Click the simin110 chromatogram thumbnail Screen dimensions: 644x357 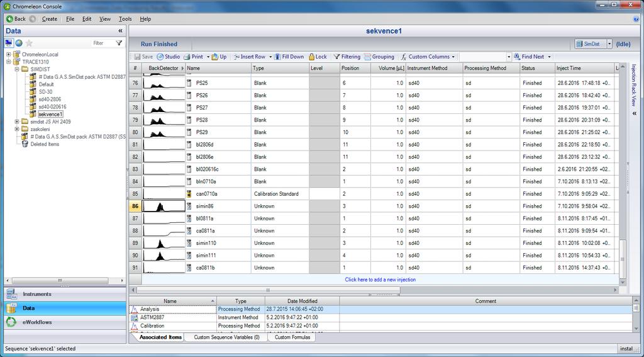(164, 243)
